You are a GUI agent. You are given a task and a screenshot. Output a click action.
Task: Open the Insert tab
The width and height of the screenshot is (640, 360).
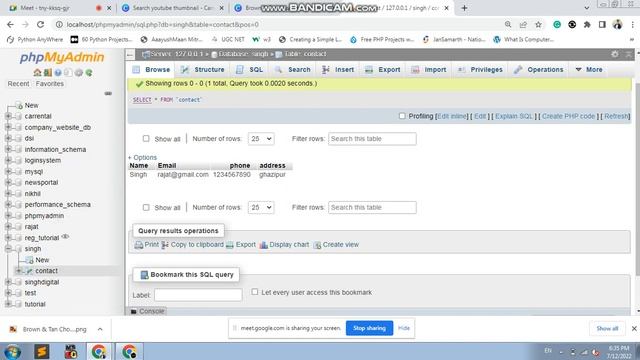[338, 69]
